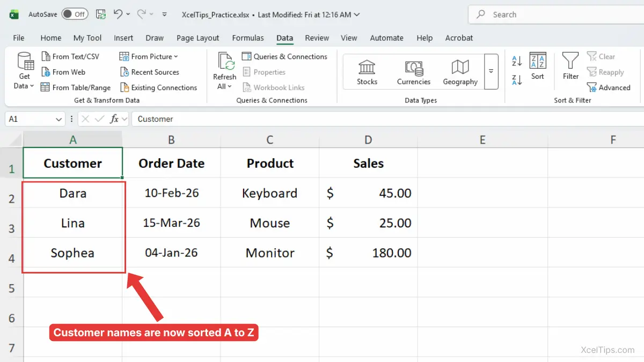Image resolution: width=644 pixels, height=362 pixels.
Task: Select column D header
Action: [368, 140]
